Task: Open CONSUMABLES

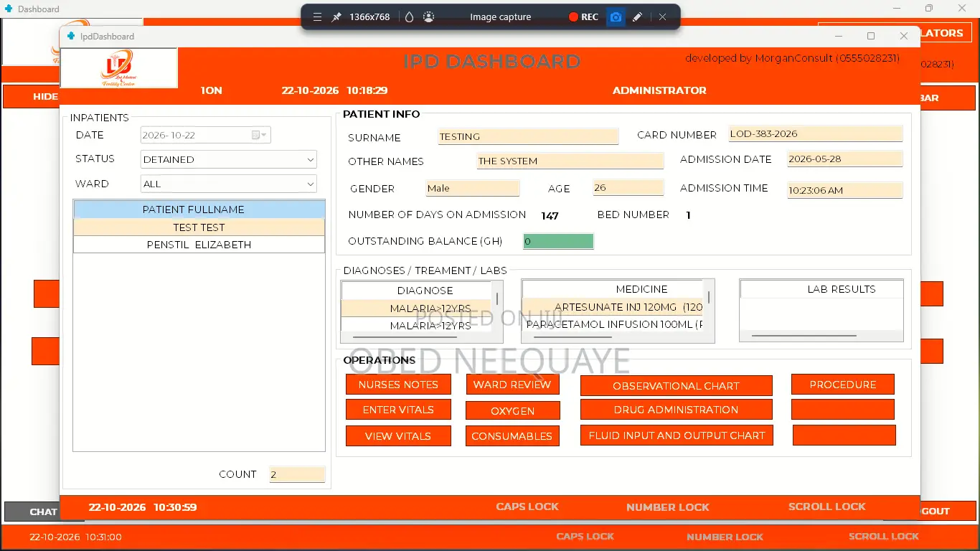Action: point(512,435)
